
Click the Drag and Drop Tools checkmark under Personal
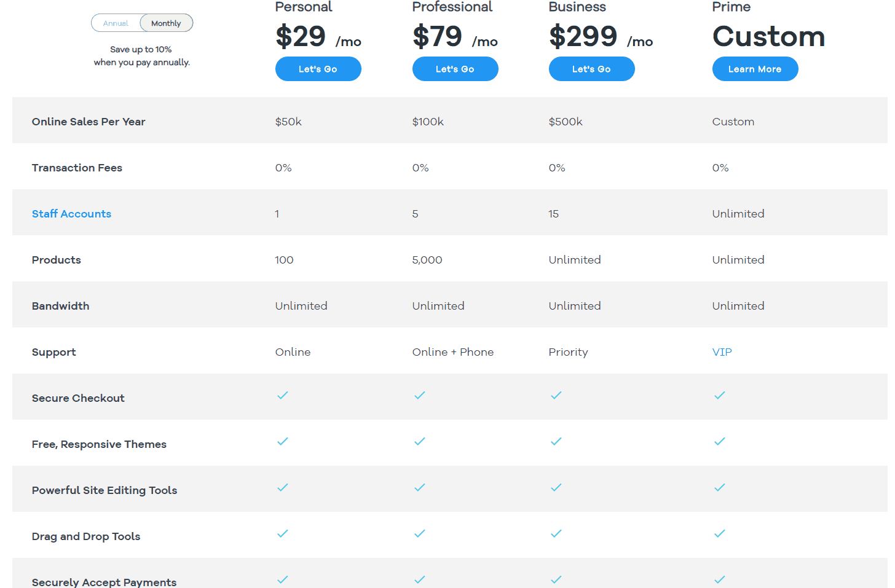click(283, 534)
